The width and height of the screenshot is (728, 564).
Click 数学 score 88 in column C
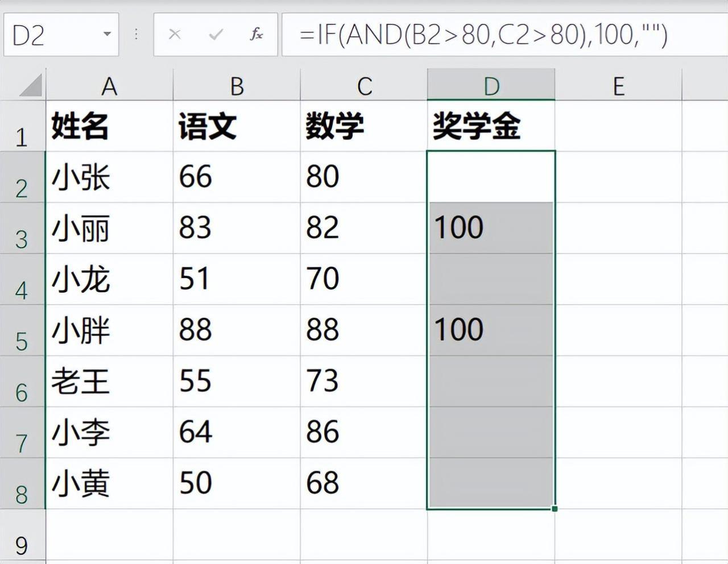point(364,330)
